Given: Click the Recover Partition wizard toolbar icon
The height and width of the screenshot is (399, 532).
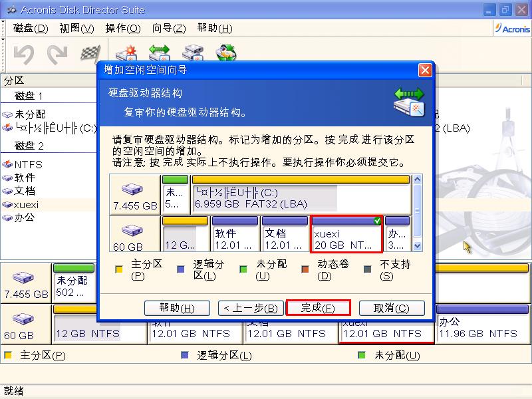Looking at the screenshot, I should [226, 53].
